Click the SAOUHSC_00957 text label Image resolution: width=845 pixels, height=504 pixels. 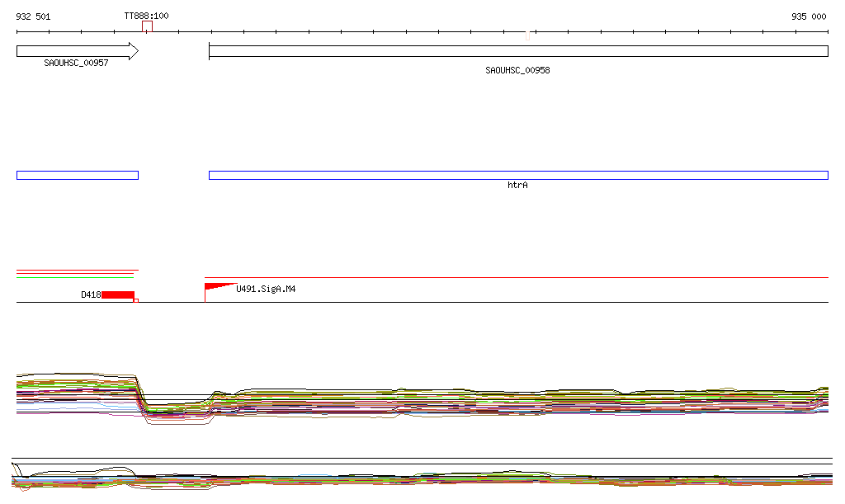76,63
